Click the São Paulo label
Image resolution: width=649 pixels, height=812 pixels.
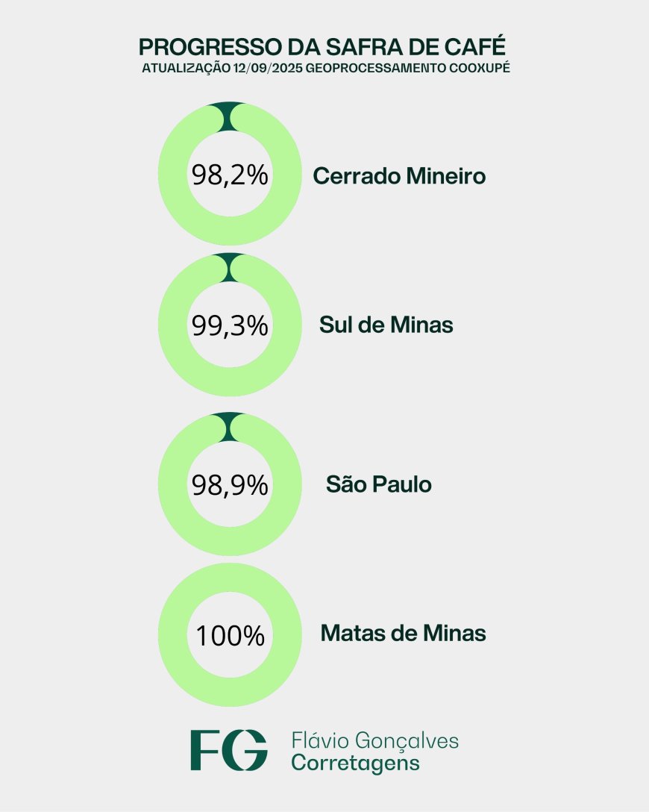click(x=379, y=484)
